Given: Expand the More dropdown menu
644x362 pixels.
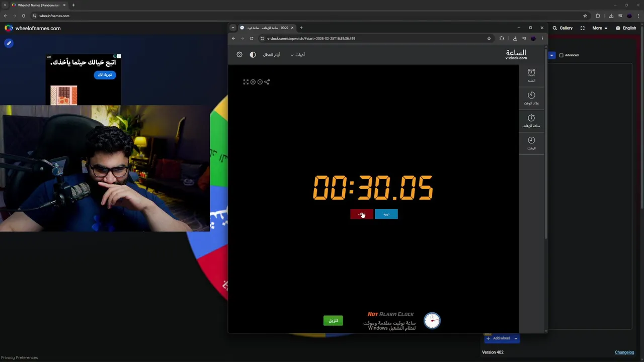Looking at the screenshot, I should 600,28.
